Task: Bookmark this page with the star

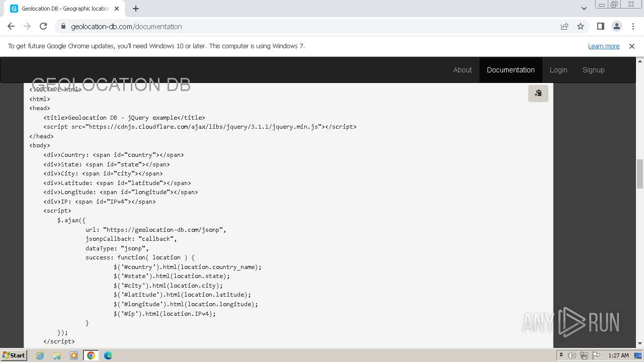Action: pos(581,27)
